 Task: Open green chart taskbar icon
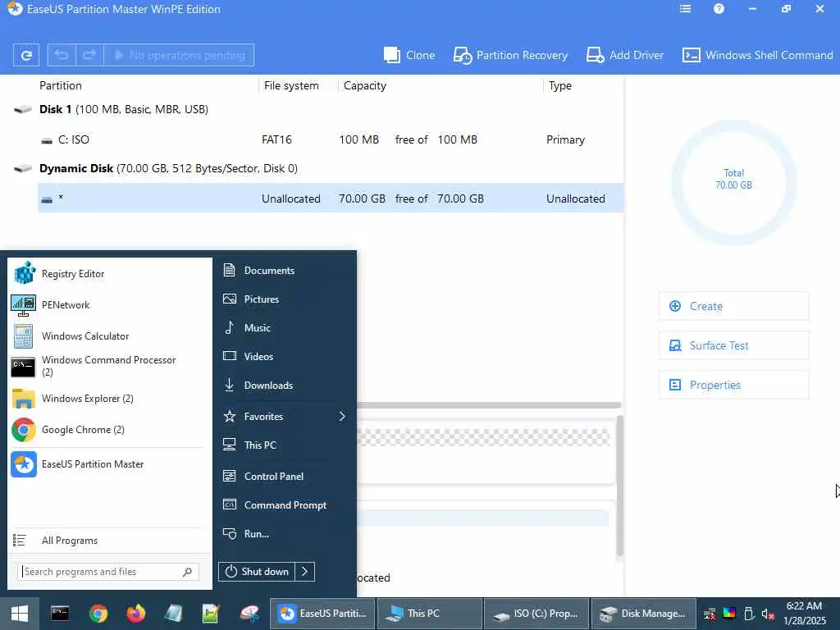tap(211, 614)
